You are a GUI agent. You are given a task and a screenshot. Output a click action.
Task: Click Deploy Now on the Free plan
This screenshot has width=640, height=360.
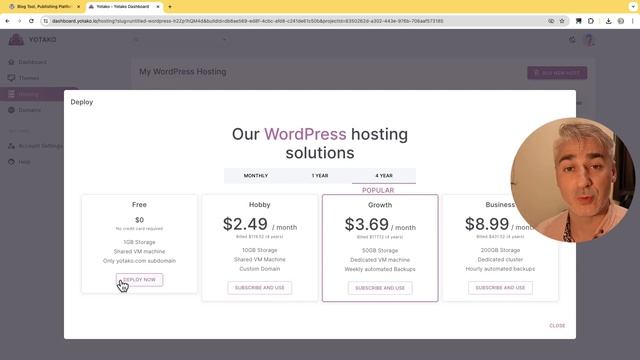click(x=139, y=280)
